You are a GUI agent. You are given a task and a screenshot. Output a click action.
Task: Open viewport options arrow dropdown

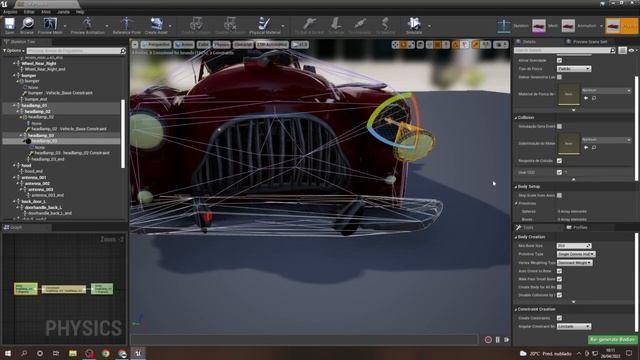click(135, 44)
